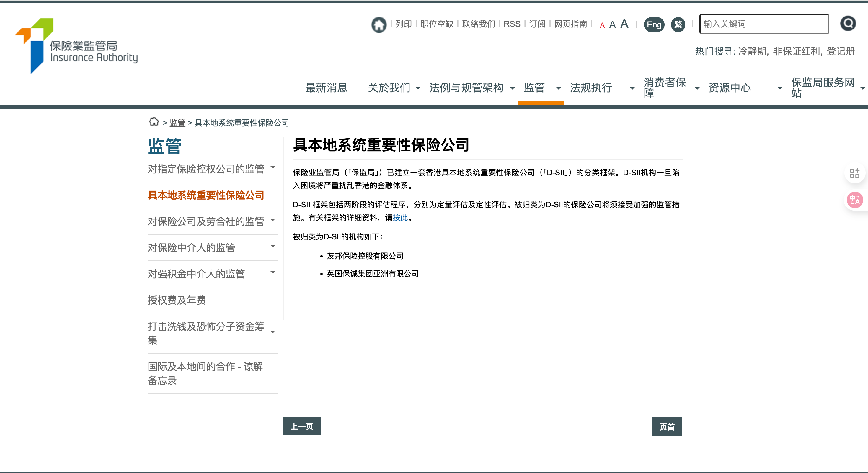Click the breadcrumb home icon
Image resolution: width=868 pixels, height=473 pixels.
tap(154, 122)
